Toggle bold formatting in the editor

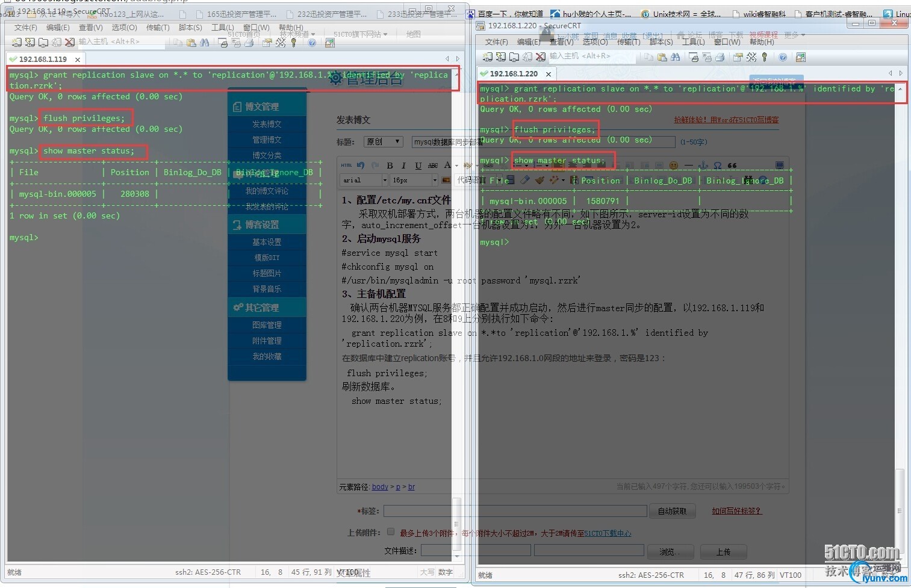coord(390,166)
